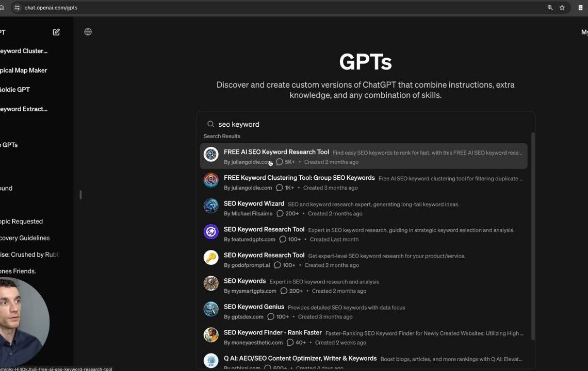Click the chat bubble icon beside 5K+

pos(280,162)
